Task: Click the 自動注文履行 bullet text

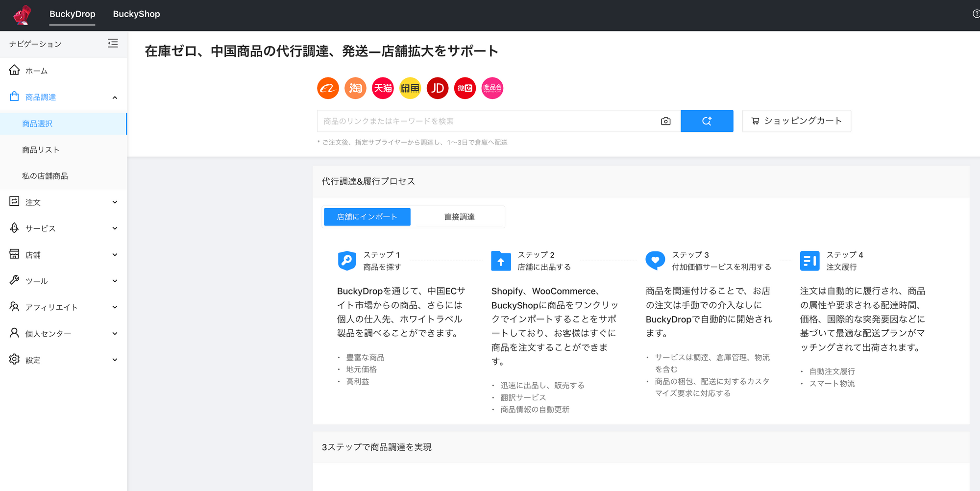Action: coord(832,371)
